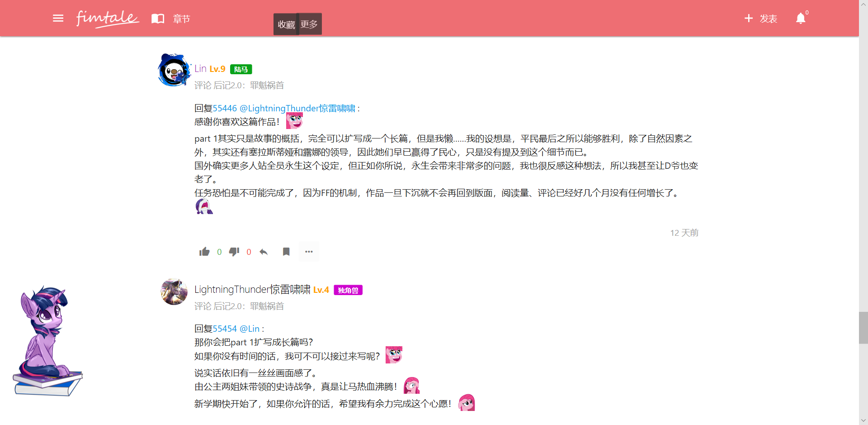Open LightningThunder's avatar image
The image size is (868, 425).
click(174, 291)
